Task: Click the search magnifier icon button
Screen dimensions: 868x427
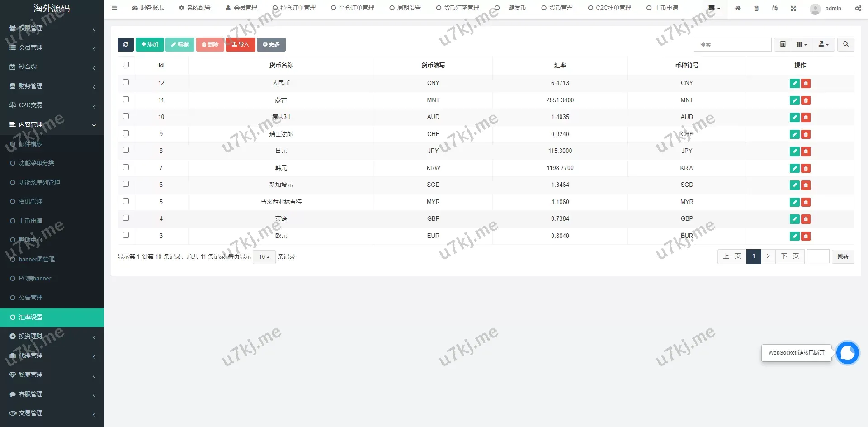Action: [x=845, y=44]
